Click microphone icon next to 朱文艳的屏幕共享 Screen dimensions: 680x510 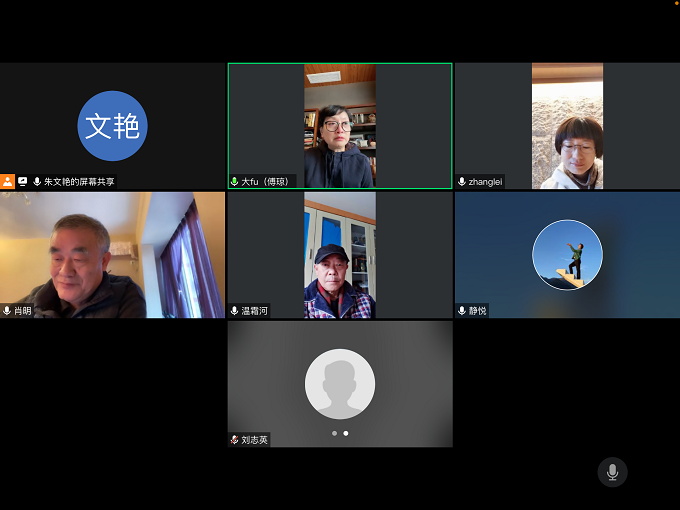(x=37, y=181)
